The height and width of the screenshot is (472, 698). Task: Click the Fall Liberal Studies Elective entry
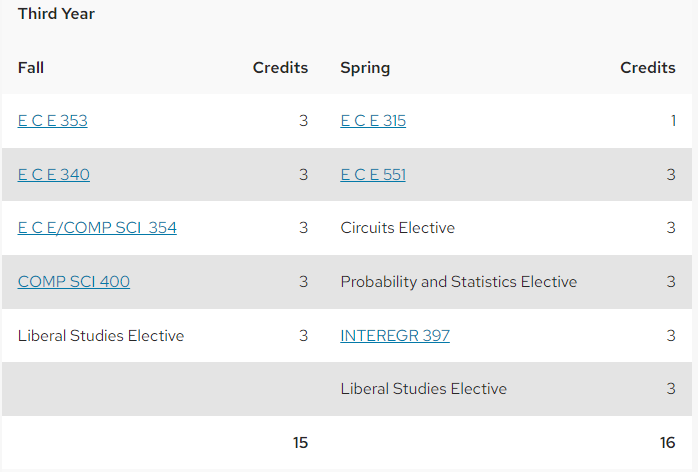(101, 335)
